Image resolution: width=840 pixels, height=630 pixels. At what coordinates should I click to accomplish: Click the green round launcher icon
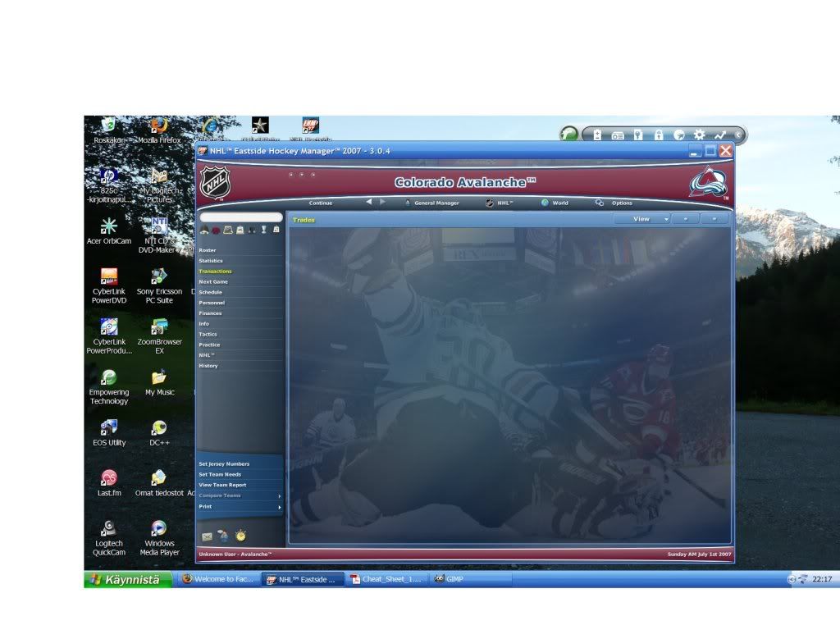point(569,134)
